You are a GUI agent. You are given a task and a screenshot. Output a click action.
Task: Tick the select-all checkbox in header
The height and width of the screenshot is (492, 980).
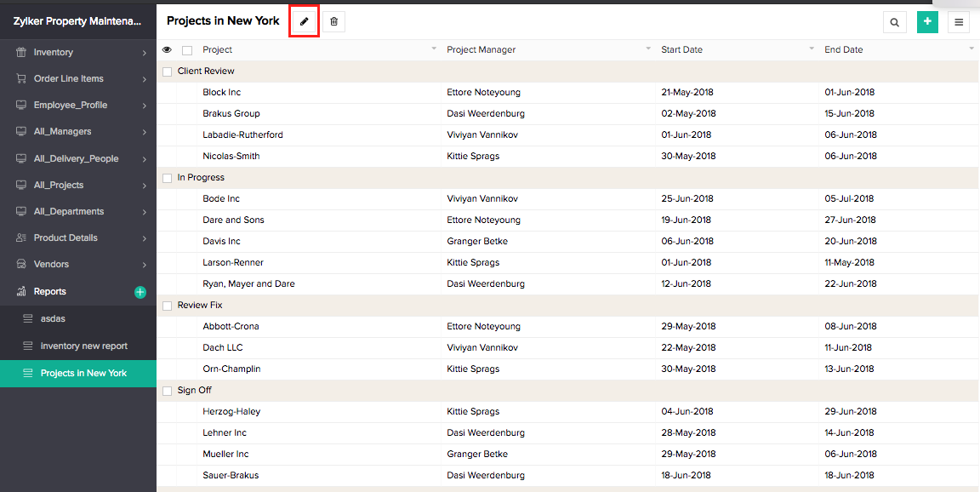pyautogui.click(x=187, y=50)
